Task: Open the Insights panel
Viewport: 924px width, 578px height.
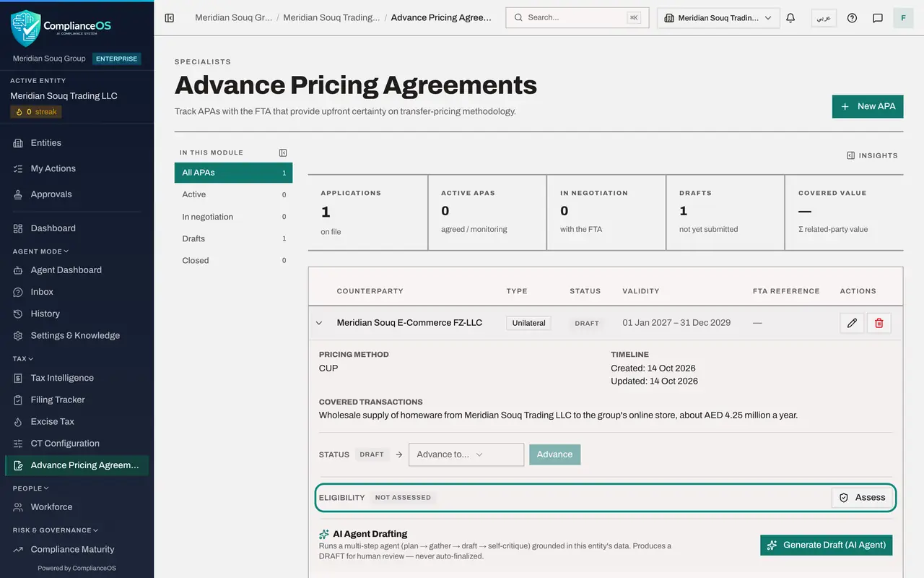Action: point(872,155)
